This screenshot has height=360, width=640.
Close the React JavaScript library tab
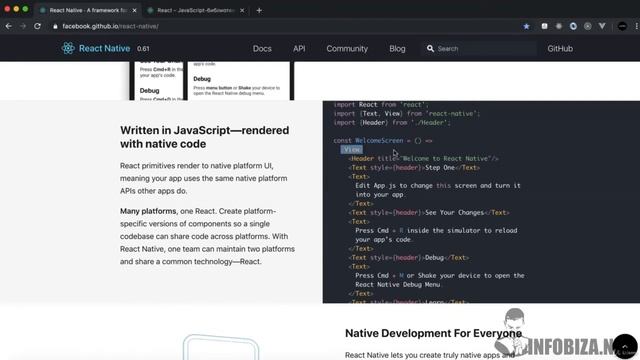tap(242, 10)
